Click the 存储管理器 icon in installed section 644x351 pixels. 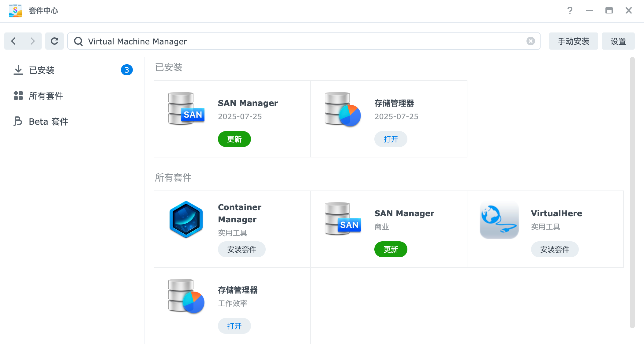tap(343, 109)
